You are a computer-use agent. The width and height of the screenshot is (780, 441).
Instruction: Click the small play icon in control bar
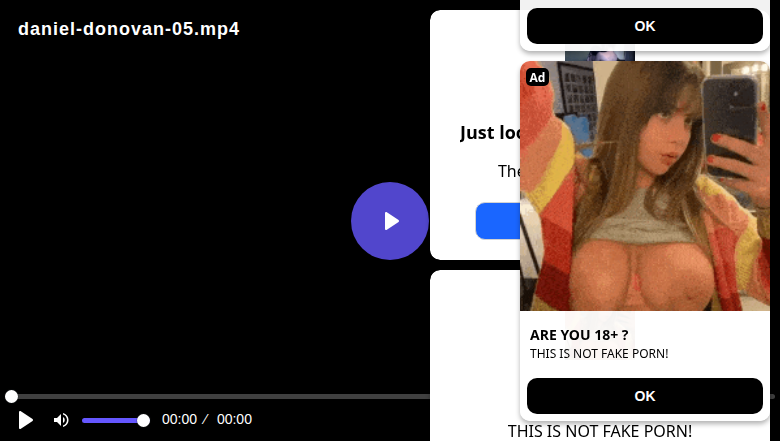tap(25, 420)
